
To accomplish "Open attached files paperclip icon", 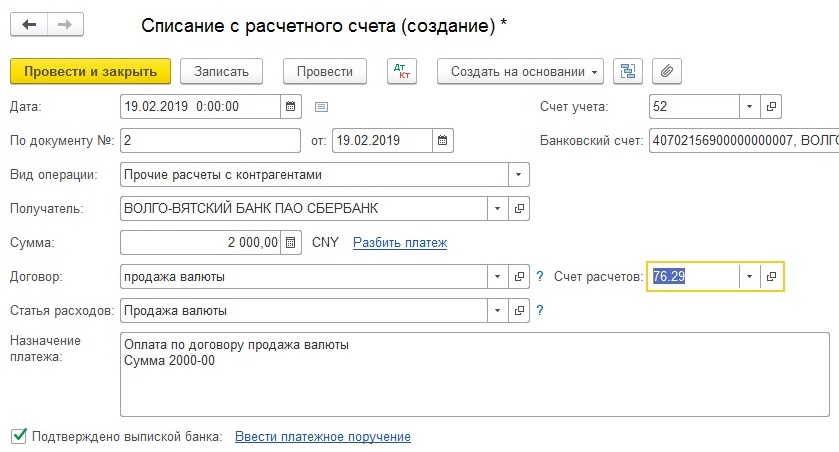I will click(666, 72).
